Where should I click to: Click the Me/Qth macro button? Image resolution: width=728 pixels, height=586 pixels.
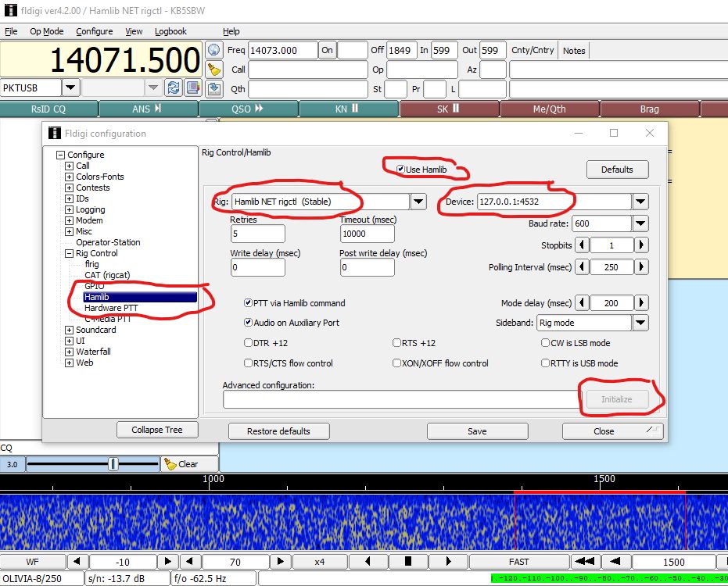(x=549, y=109)
